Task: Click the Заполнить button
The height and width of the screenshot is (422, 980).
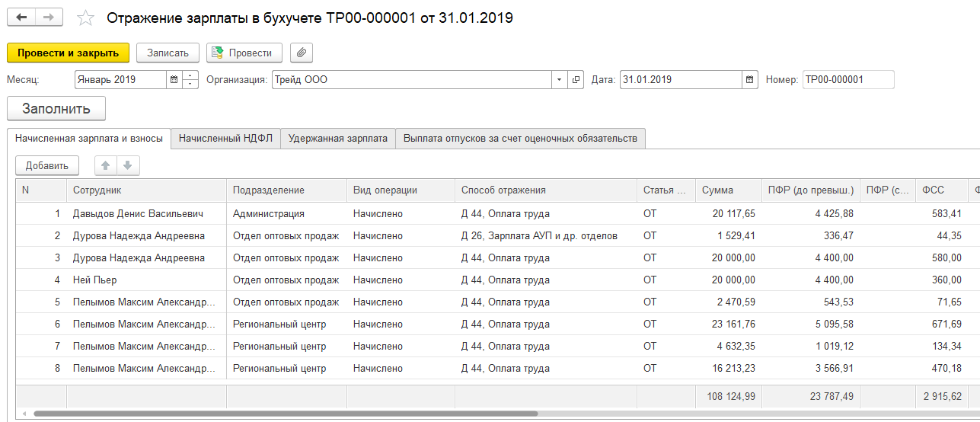Action: pyautogui.click(x=56, y=108)
